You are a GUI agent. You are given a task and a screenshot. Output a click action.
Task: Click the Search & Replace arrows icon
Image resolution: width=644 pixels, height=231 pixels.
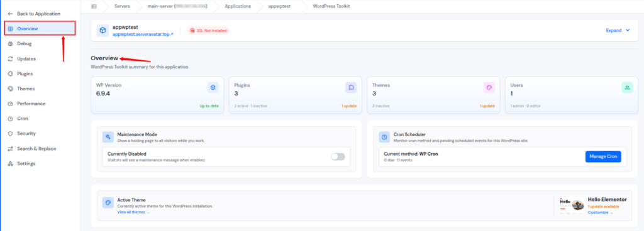(10, 149)
